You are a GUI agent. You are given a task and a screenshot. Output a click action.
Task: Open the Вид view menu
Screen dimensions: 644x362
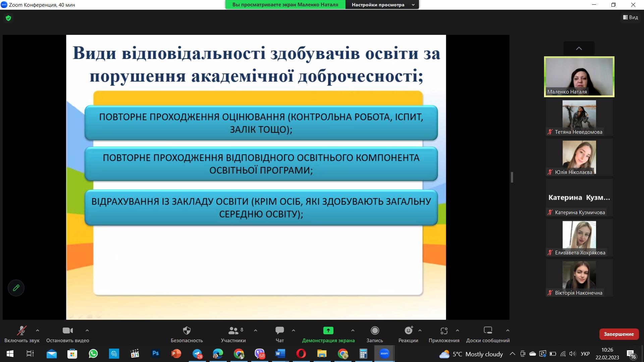pos(631,17)
